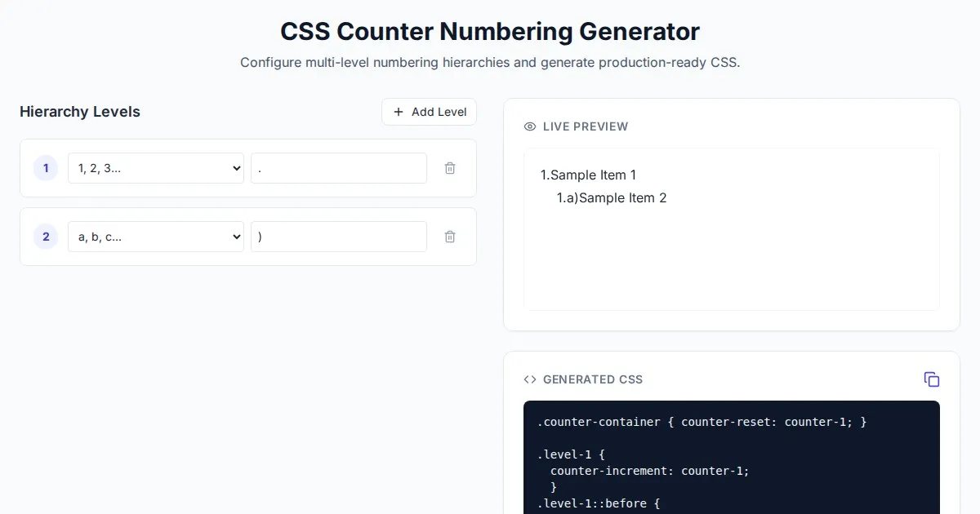Select 'Sample Item 2' in the live preview
Image resolution: width=980 pixels, height=514 pixels.
(x=622, y=197)
